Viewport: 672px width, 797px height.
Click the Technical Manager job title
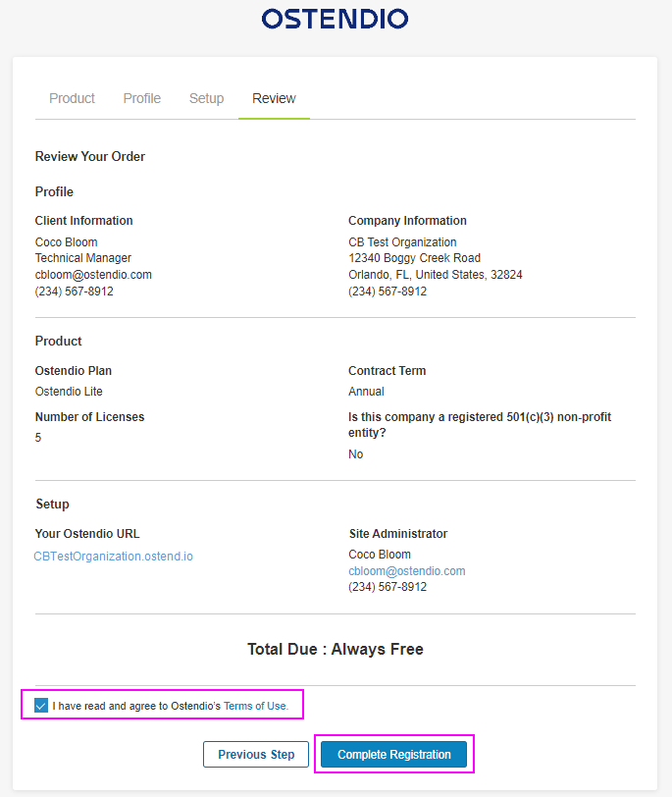(83, 258)
